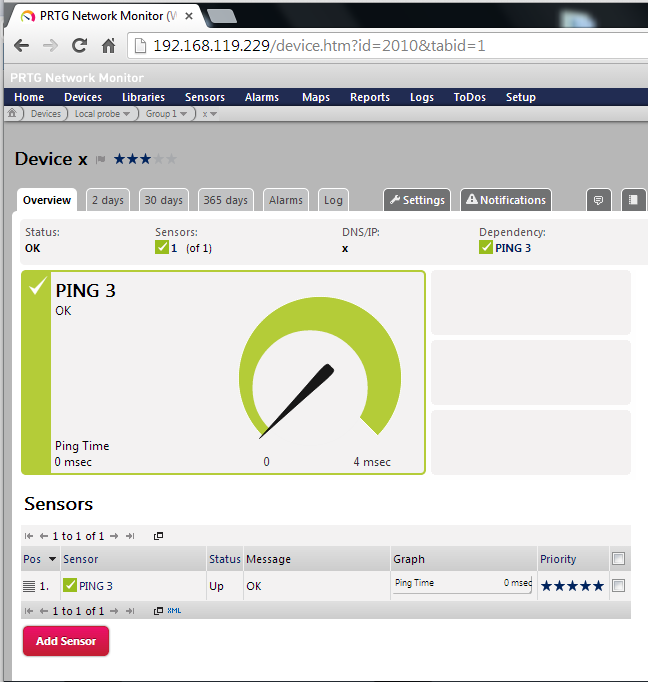The width and height of the screenshot is (648, 682).
Task: Go to last page in bottom sensor pager
Action: [130, 611]
